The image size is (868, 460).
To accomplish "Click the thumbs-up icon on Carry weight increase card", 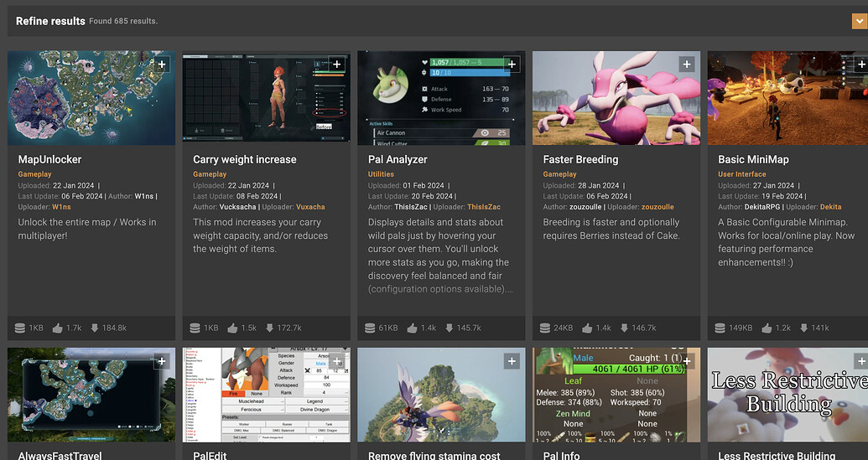I will point(232,328).
